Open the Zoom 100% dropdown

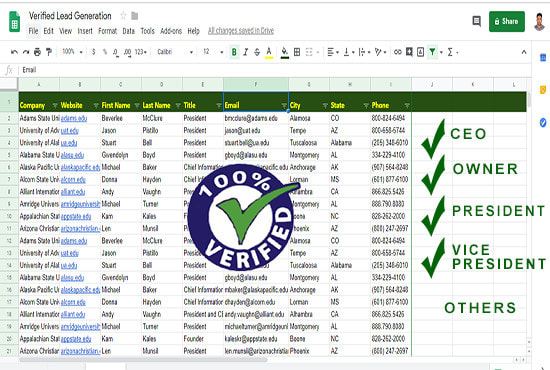click(72, 52)
